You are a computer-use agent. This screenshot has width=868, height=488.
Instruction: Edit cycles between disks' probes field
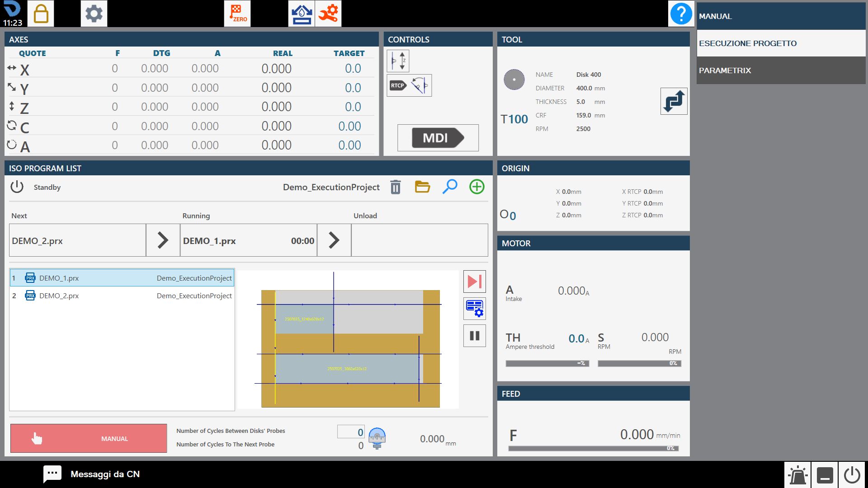pos(351,432)
